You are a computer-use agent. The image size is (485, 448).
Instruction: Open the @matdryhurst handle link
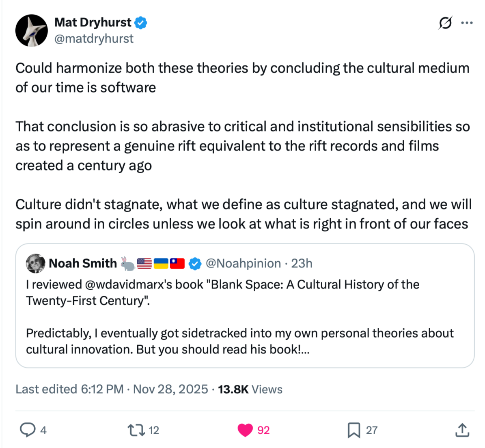click(x=94, y=39)
